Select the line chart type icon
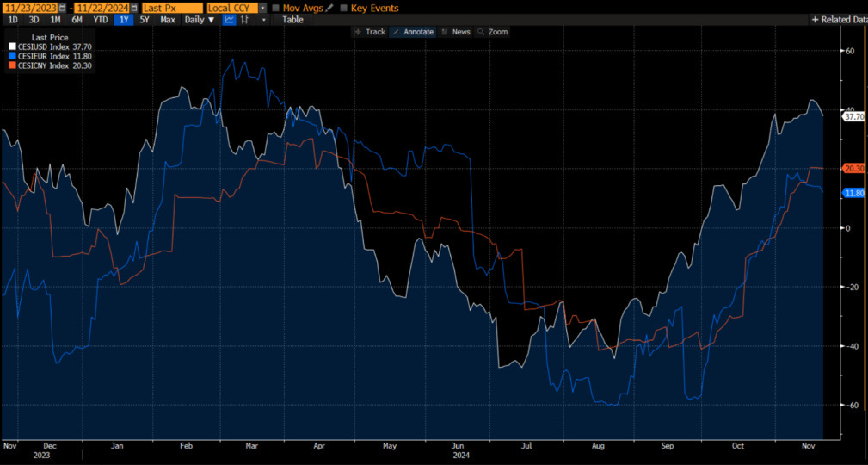868x465 pixels. point(229,20)
